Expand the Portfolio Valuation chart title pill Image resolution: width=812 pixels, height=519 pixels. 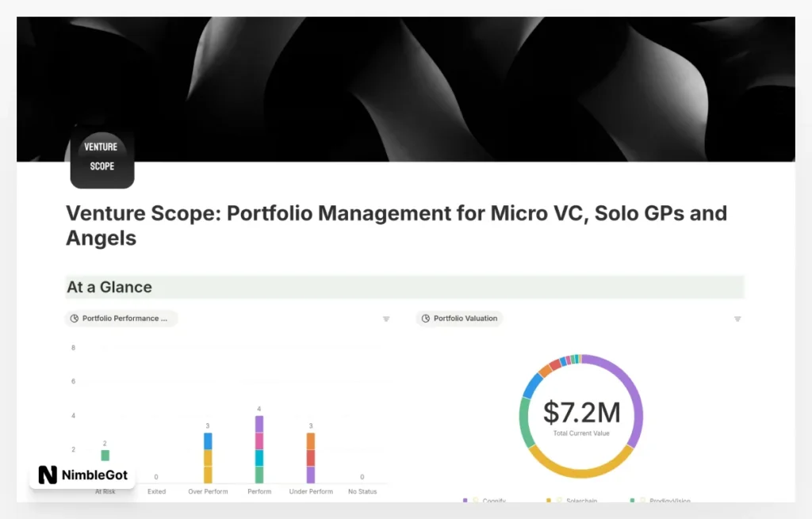458,319
